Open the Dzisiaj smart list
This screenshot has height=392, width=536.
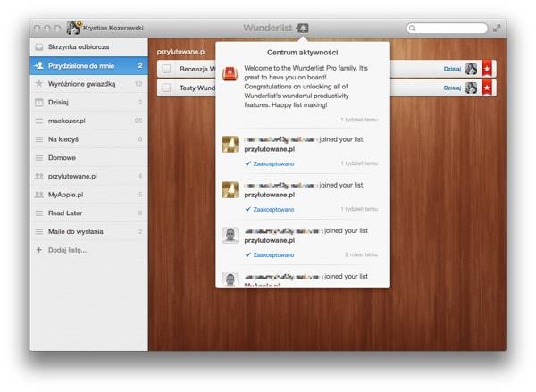[88, 102]
